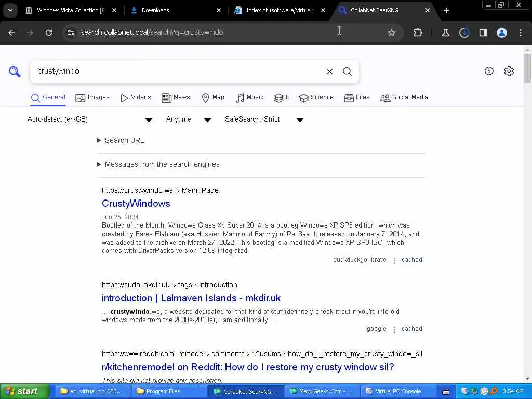This screenshot has width=532, height=399.
Task: Open result options dots for mkdir.uk result
Action: click(394, 330)
